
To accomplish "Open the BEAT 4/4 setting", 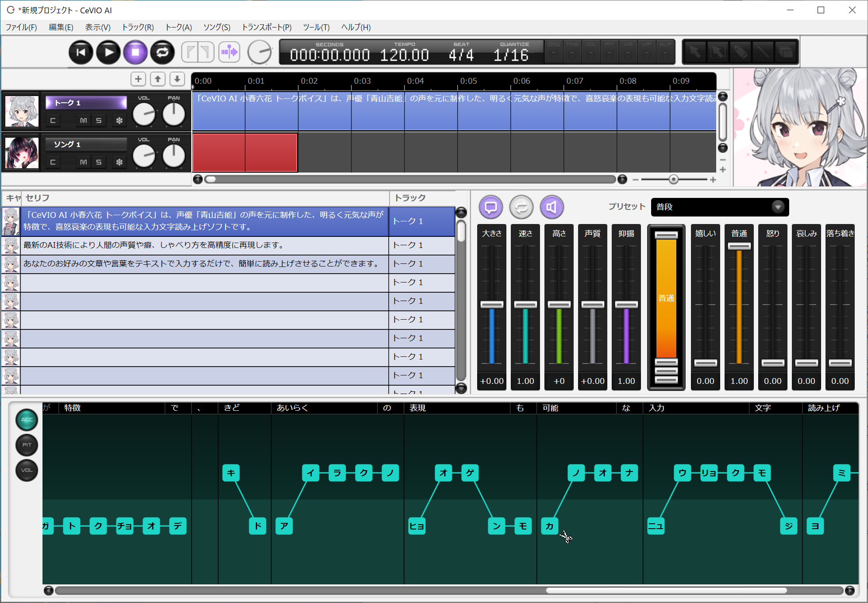I will (x=461, y=55).
